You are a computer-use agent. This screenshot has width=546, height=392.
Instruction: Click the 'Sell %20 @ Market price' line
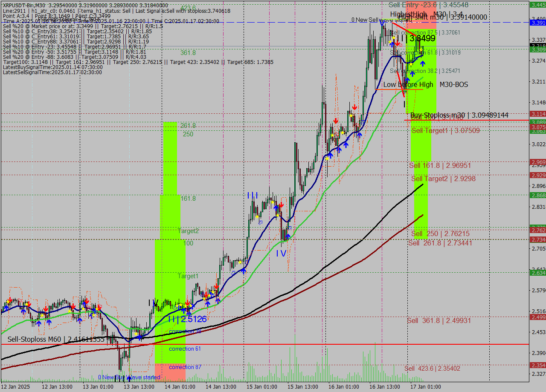pos(83,26)
